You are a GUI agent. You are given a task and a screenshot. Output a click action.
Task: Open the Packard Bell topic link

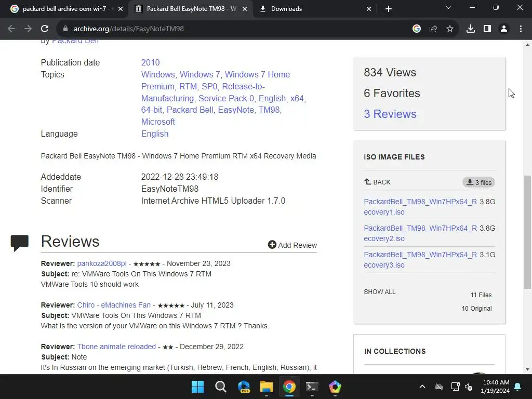190,110
